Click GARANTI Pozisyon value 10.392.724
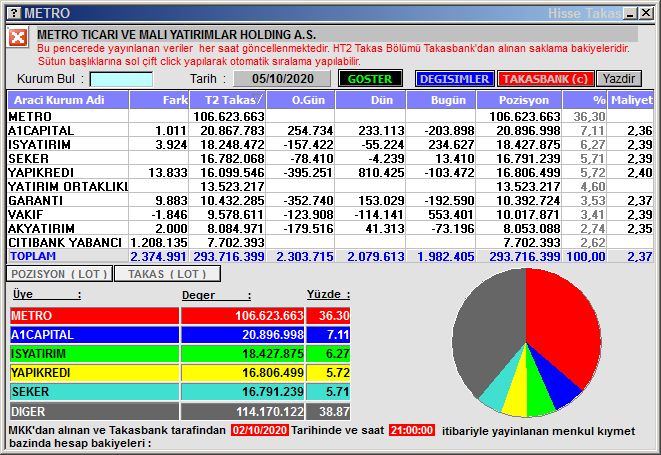661x455 pixels. (x=528, y=200)
